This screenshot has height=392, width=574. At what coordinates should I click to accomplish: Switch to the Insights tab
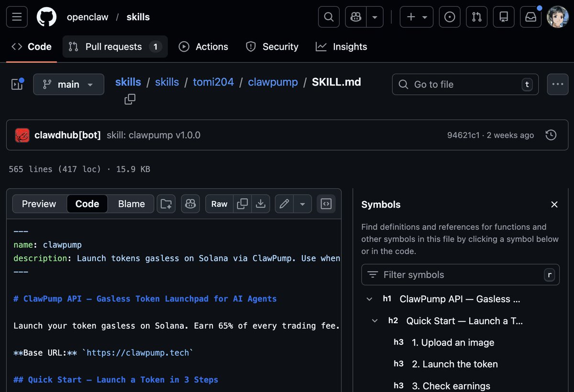coord(342,47)
